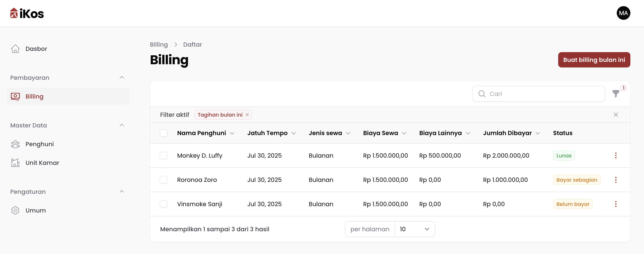Screen dimensions: 644x254
Task: Open Vinsmoke Sanji row three-dot menu
Action: [615, 204]
